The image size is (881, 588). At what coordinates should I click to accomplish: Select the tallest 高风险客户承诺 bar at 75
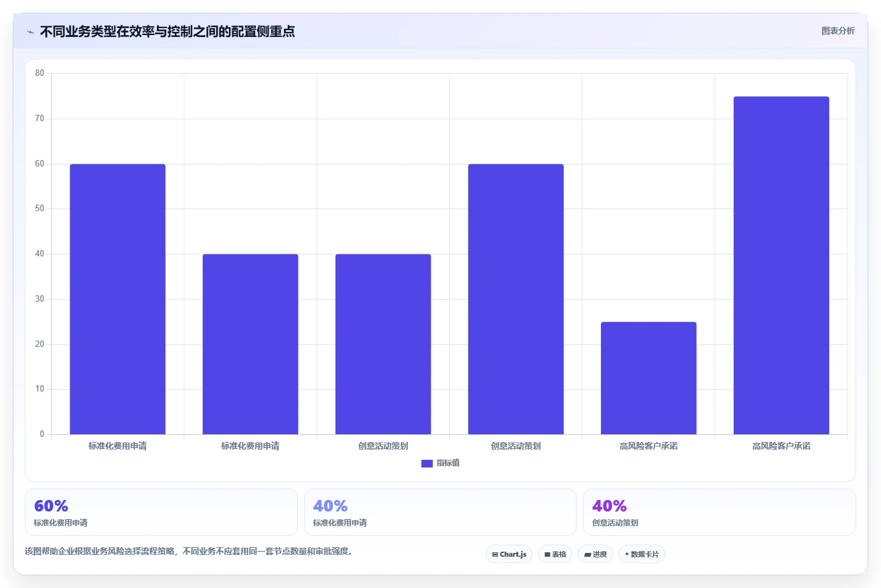[781, 265]
